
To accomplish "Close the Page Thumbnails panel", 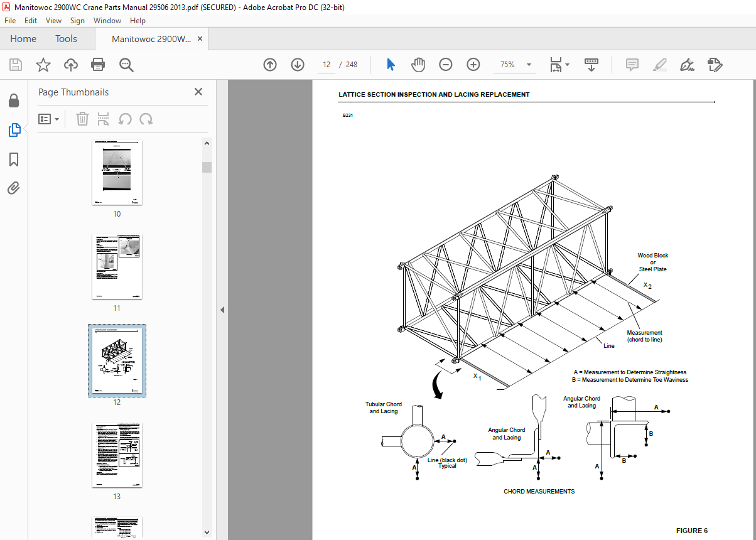I will coord(198,92).
